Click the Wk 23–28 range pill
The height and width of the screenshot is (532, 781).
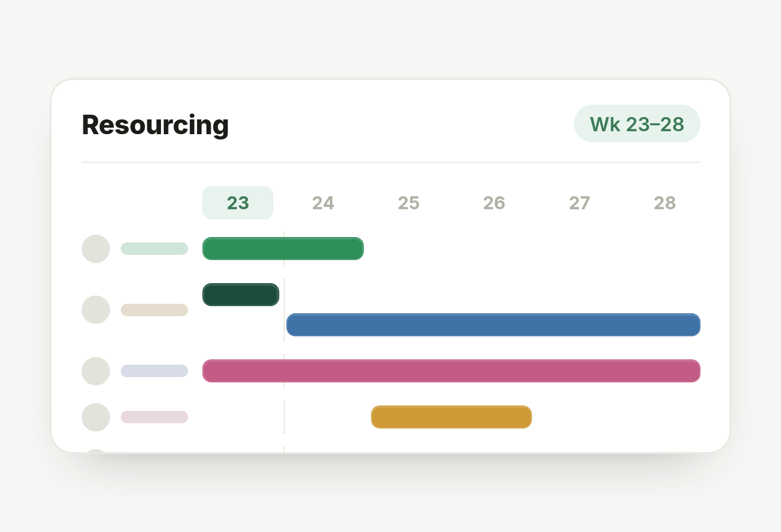tap(637, 124)
